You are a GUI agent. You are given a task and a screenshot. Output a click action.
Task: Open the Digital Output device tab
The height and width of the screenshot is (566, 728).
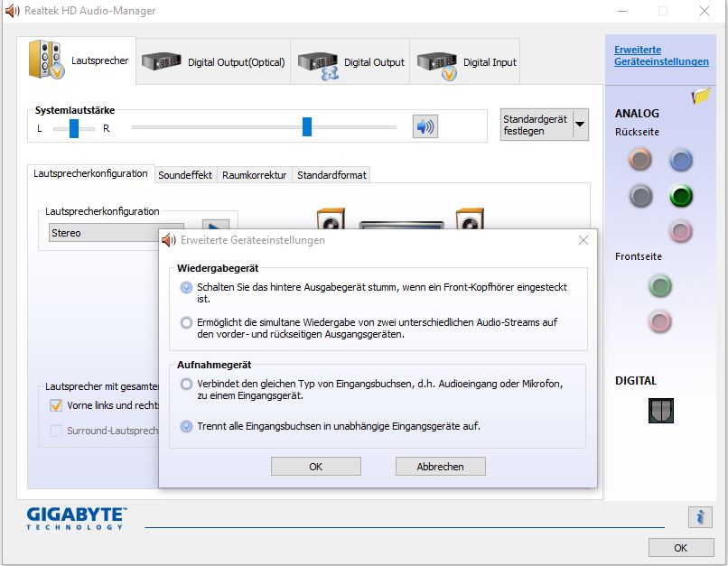tap(350, 62)
